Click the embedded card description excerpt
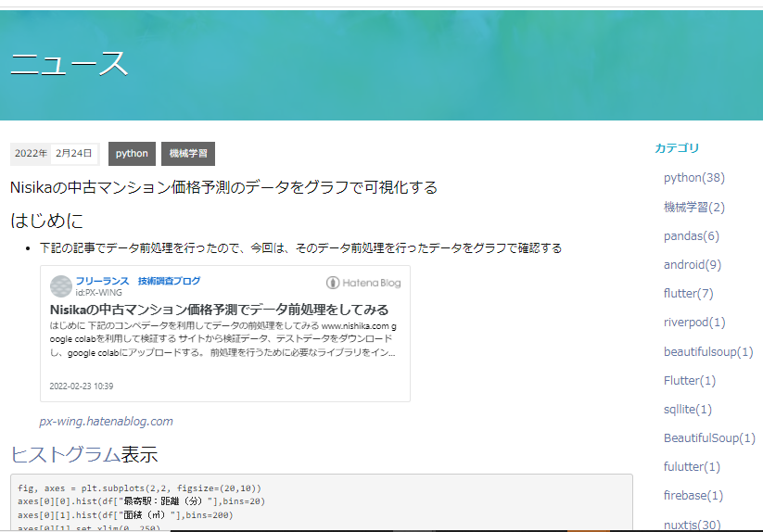 [223, 339]
